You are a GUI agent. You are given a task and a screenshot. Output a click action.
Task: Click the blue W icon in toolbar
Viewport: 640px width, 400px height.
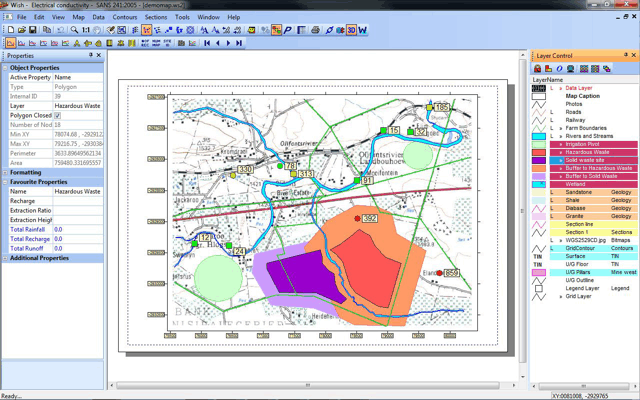[363, 31]
